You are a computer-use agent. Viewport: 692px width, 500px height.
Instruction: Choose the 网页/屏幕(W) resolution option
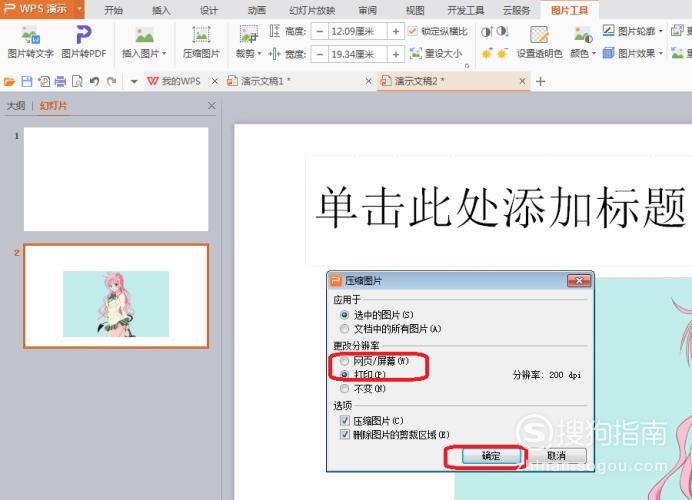[344, 361]
